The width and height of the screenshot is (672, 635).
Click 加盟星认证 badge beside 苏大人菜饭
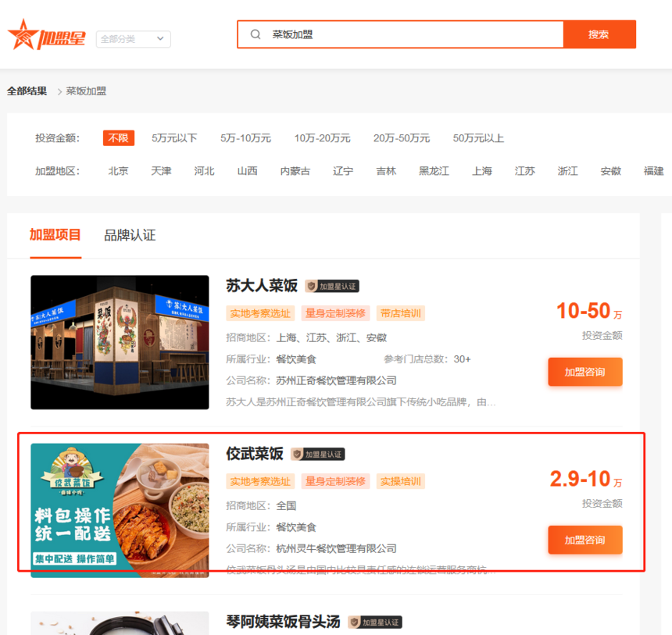[x=332, y=286]
